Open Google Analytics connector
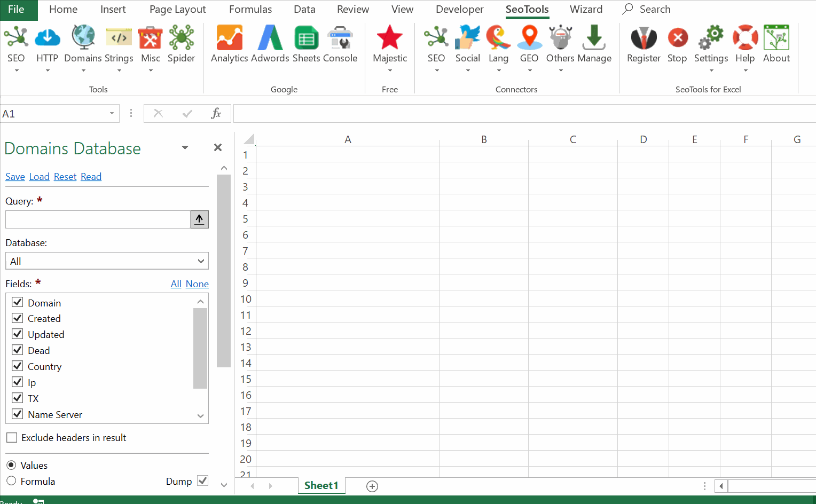Screen dimensions: 816x504 229,37
